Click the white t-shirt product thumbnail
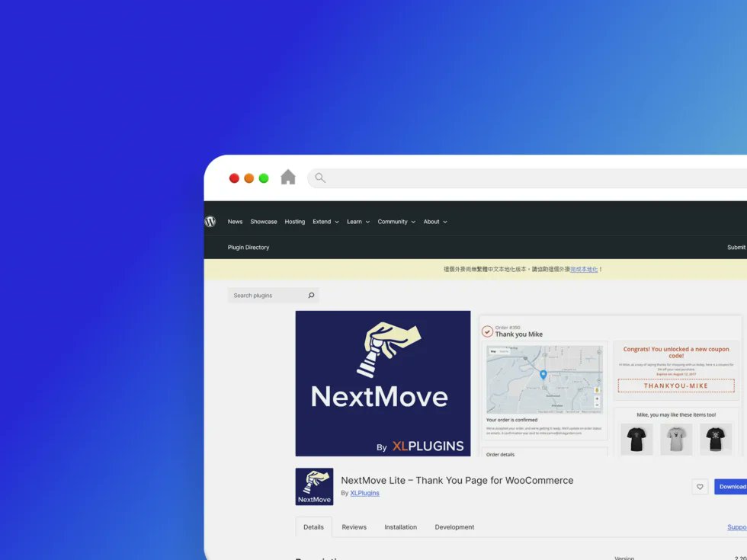This screenshot has width=747, height=560. coord(676,439)
